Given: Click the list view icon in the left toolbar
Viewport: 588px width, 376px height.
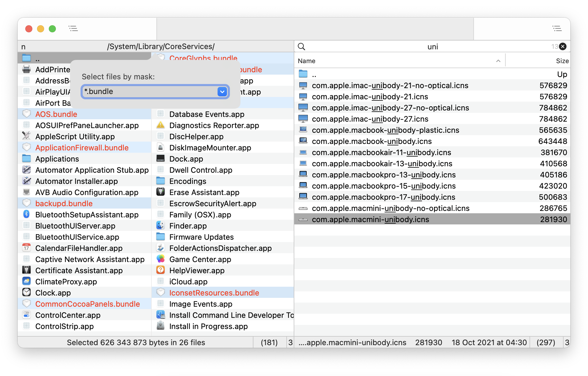Looking at the screenshot, I should (73, 28).
